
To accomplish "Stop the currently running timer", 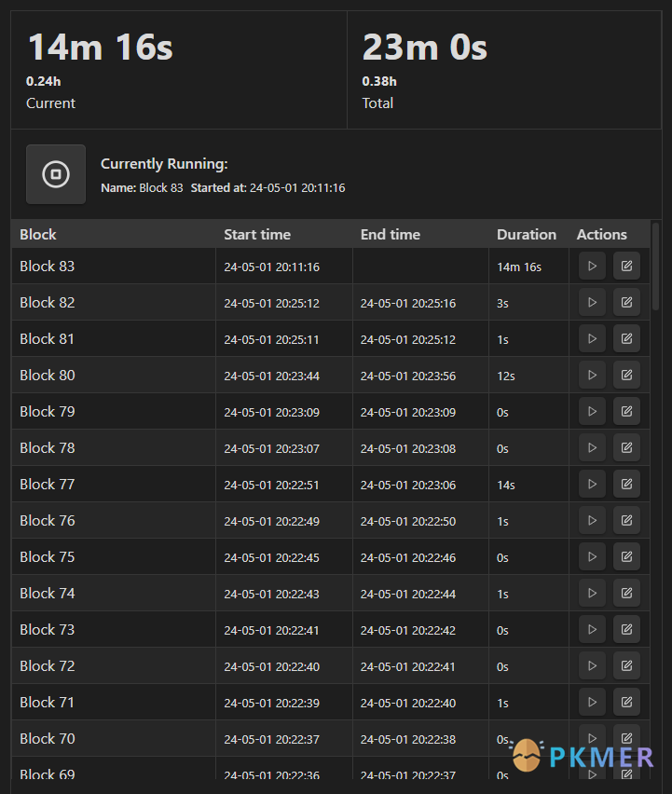I will click(56, 174).
